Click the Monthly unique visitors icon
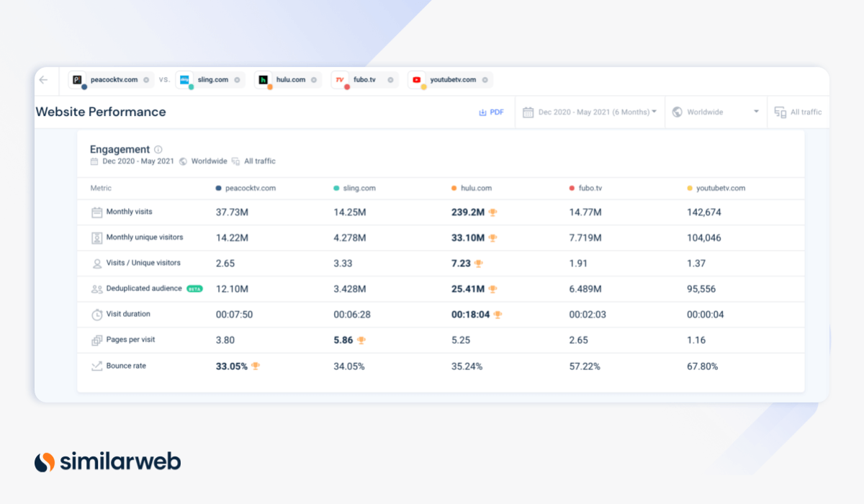The width and height of the screenshot is (864, 504). point(96,238)
